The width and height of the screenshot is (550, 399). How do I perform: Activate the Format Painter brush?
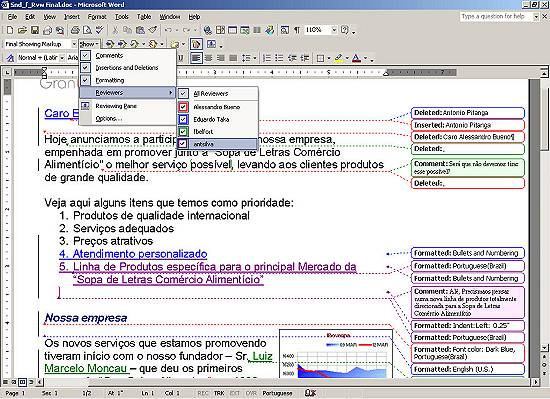tap(153, 30)
